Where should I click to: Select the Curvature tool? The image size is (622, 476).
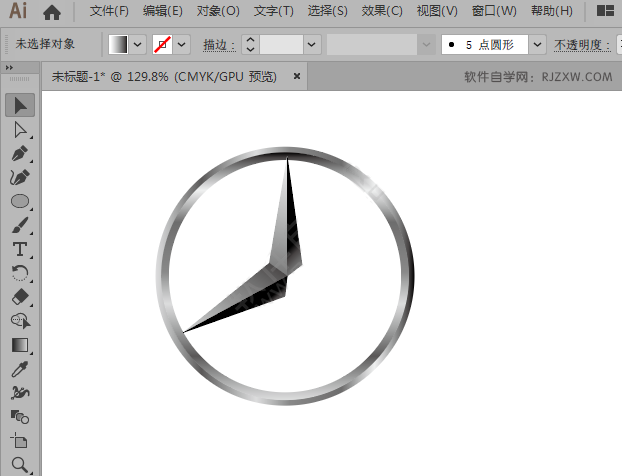pyautogui.click(x=20, y=177)
